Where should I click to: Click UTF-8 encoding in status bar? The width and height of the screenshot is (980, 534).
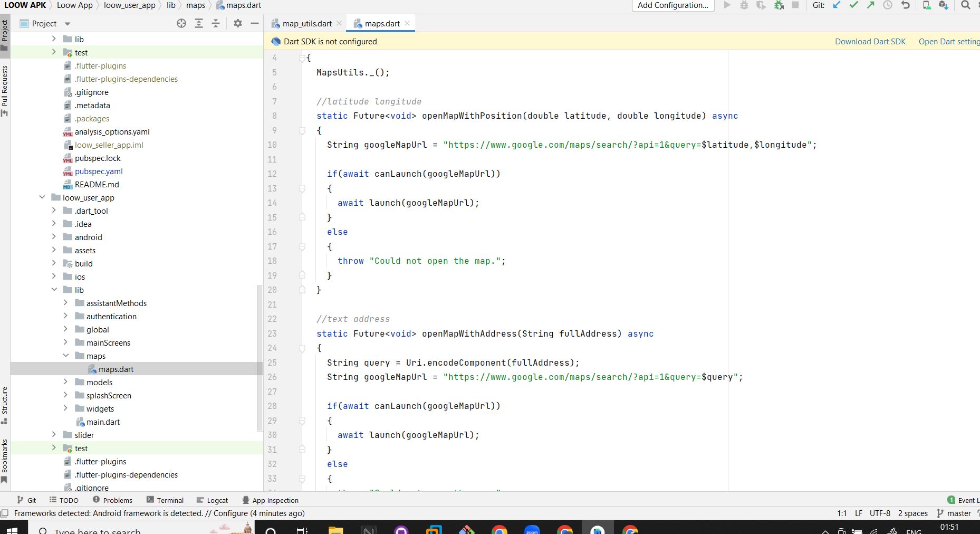point(880,513)
